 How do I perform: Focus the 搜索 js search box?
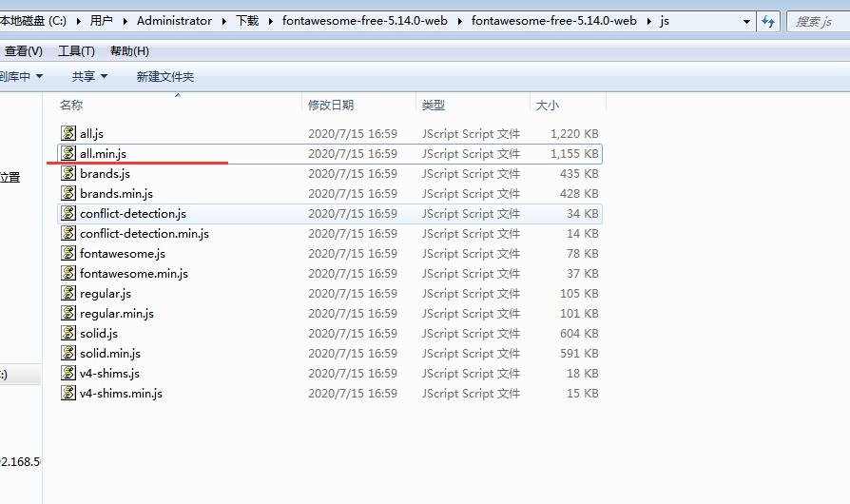[818, 21]
